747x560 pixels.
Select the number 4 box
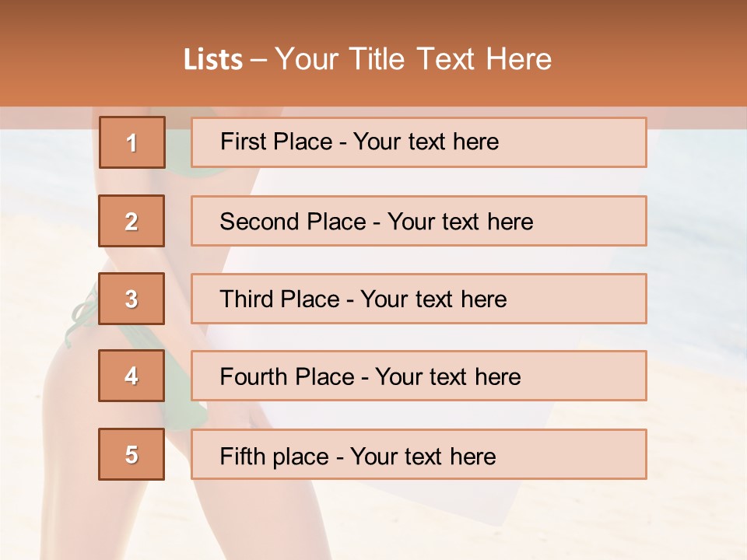point(132,376)
